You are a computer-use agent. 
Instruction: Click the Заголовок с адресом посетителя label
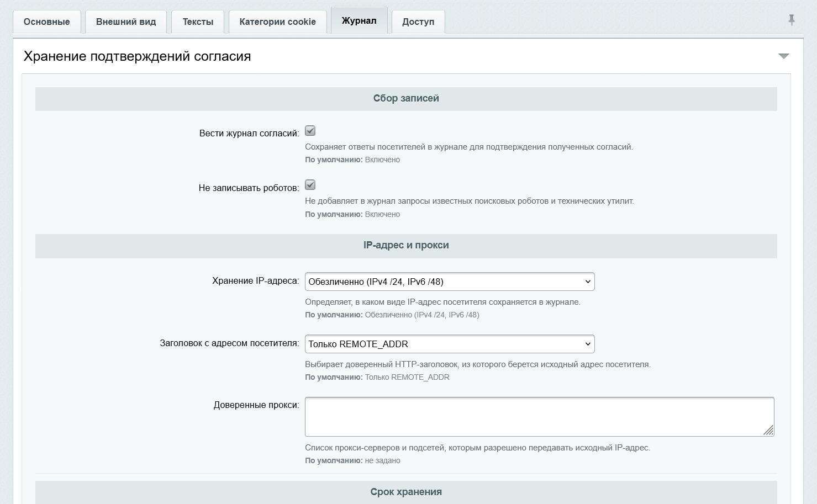(x=229, y=343)
